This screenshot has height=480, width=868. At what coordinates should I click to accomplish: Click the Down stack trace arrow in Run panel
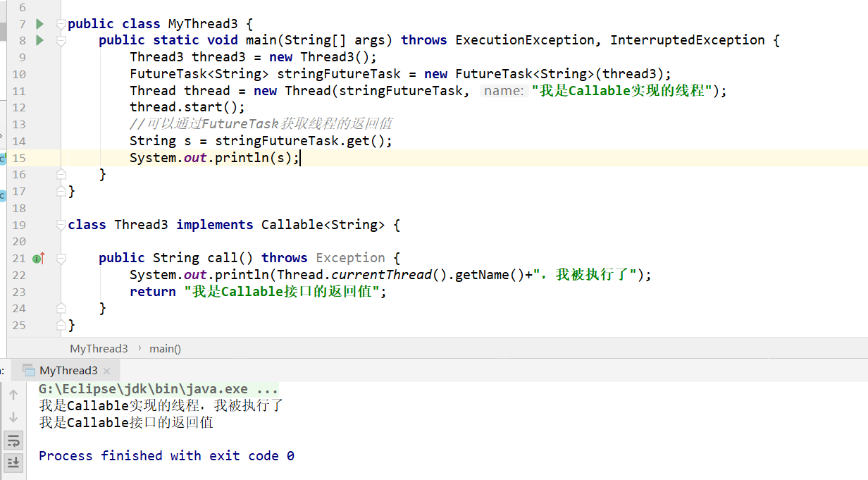(13, 417)
